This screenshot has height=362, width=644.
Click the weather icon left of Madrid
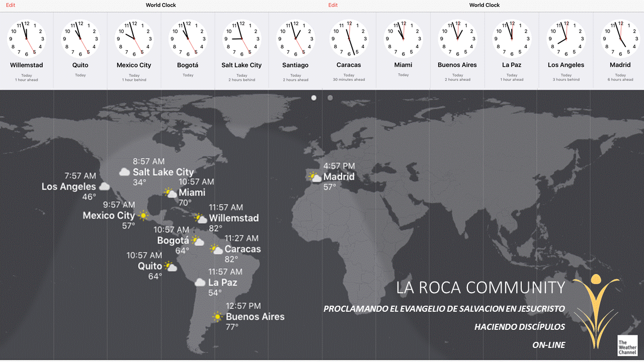315,176
